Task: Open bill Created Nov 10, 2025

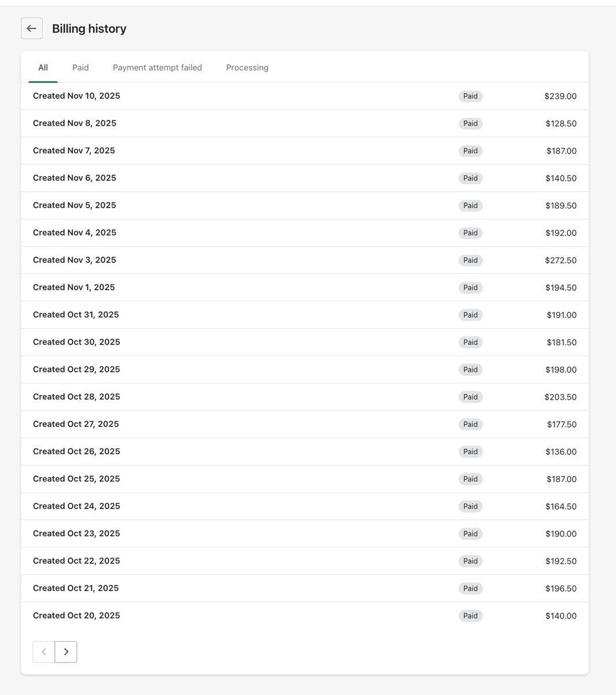Action: [305, 96]
